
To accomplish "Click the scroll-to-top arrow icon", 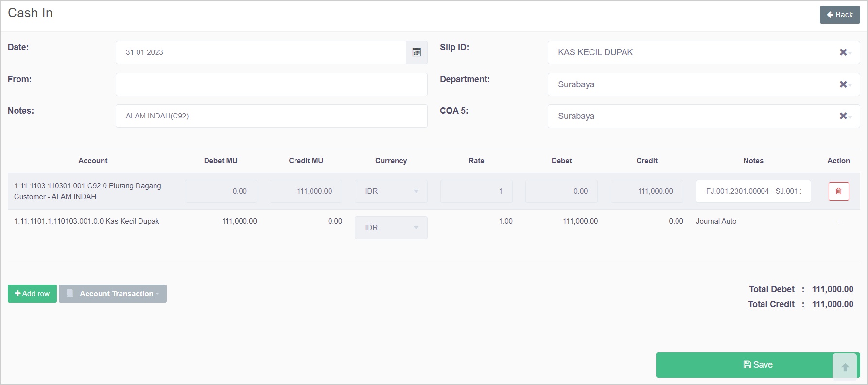I will (x=845, y=368).
